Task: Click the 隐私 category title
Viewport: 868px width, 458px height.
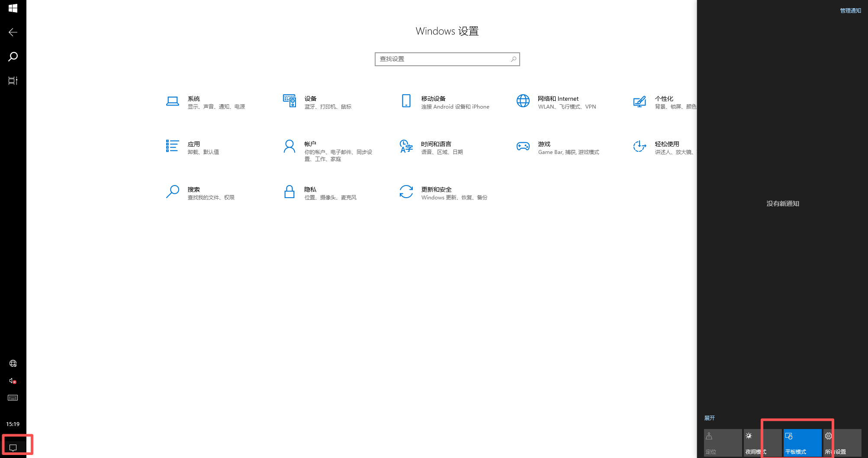Action: pos(311,190)
